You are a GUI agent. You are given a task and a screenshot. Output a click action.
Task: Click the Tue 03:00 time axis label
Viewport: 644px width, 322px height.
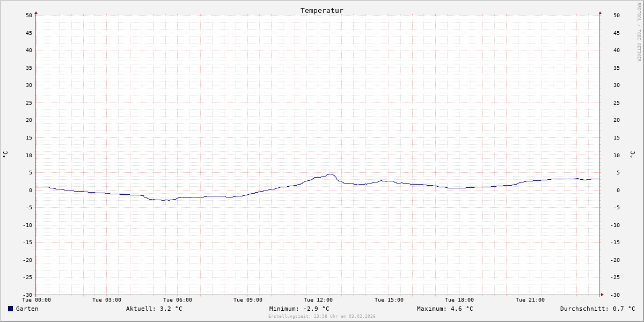coord(107,300)
